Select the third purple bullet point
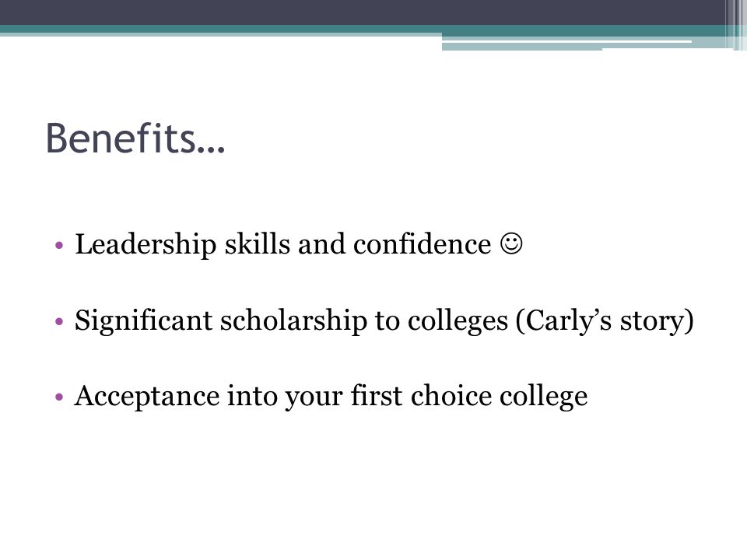The image size is (747, 560). tap(59, 397)
